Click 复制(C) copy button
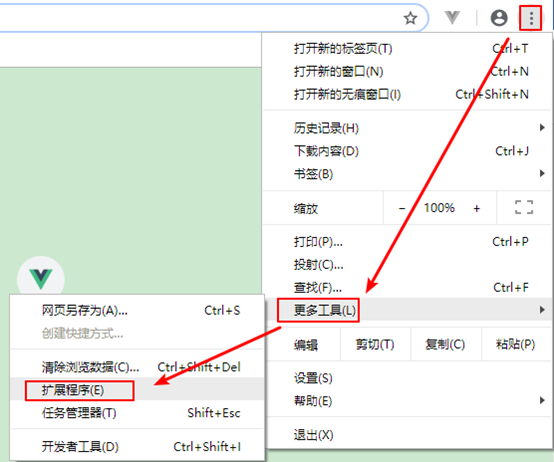 [x=446, y=344]
